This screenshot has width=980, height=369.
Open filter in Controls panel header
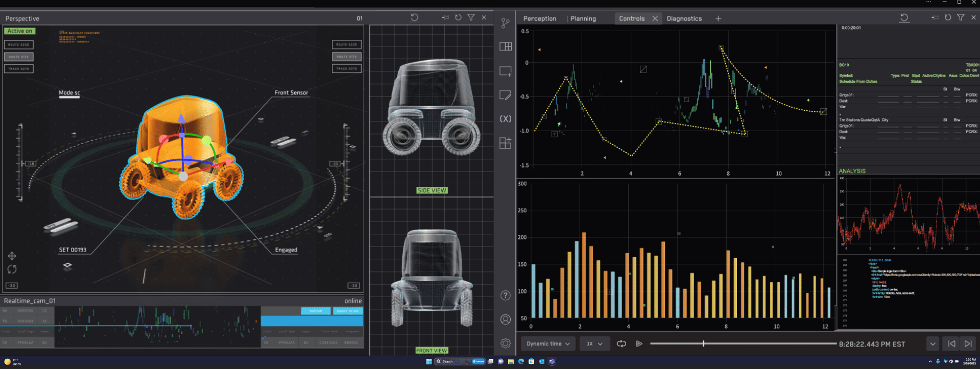click(x=961, y=17)
